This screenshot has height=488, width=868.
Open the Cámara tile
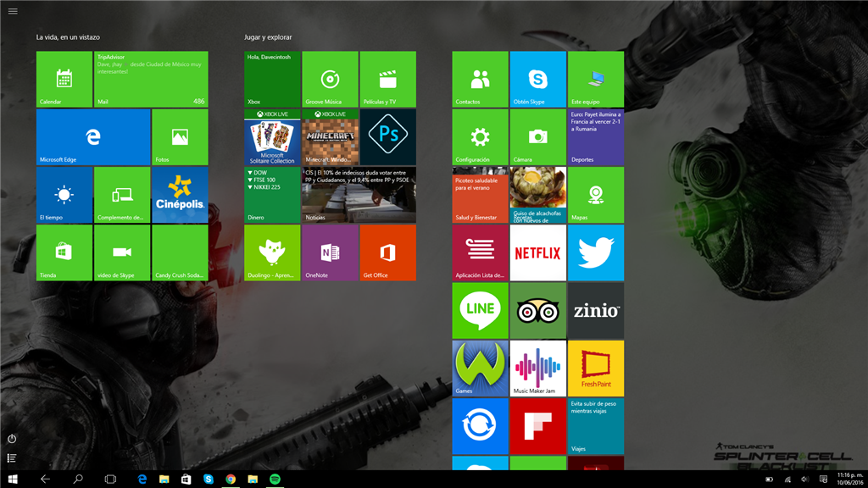(538, 136)
